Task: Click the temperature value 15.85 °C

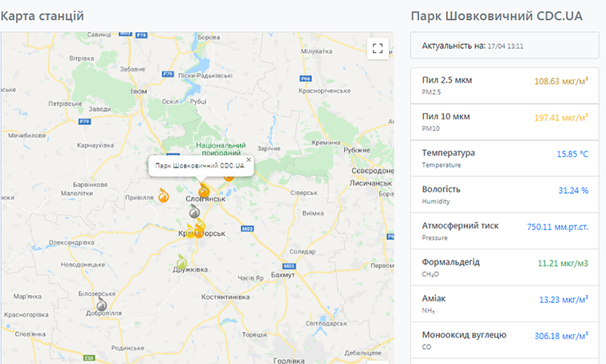Action: (572, 154)
